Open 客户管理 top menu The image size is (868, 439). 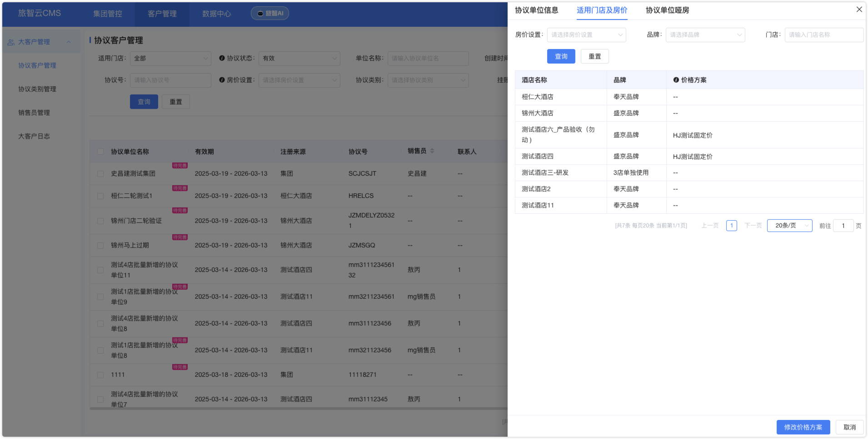point(162,14)
